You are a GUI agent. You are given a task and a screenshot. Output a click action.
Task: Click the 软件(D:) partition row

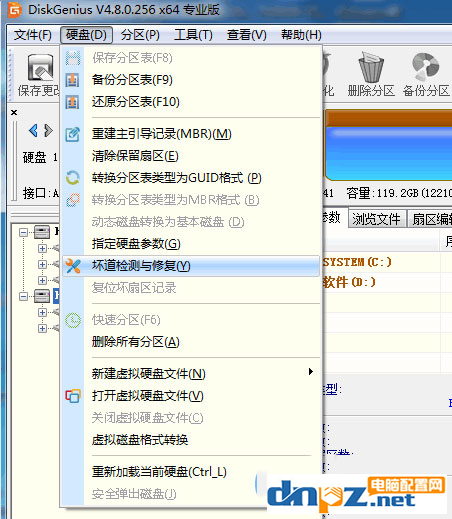(387, 282)
